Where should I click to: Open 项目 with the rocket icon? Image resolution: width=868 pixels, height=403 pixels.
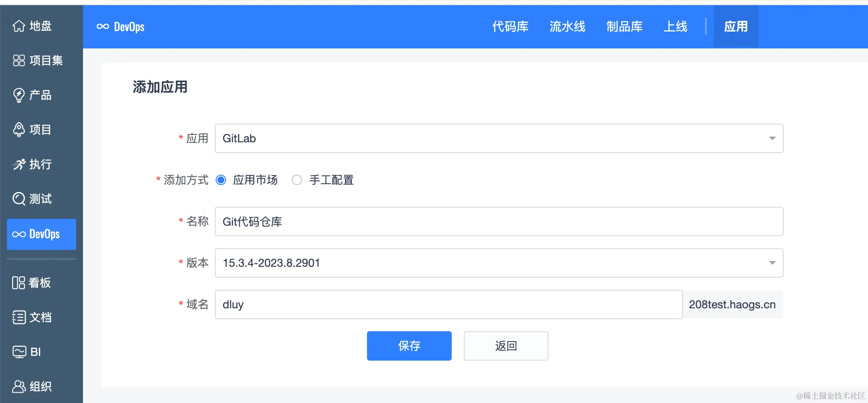click(x=19, y=130)
